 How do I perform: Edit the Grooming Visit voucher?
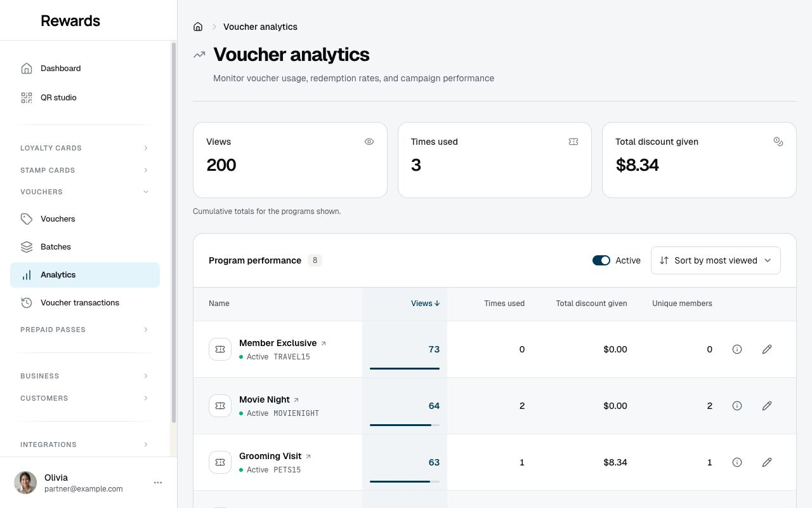767,462
